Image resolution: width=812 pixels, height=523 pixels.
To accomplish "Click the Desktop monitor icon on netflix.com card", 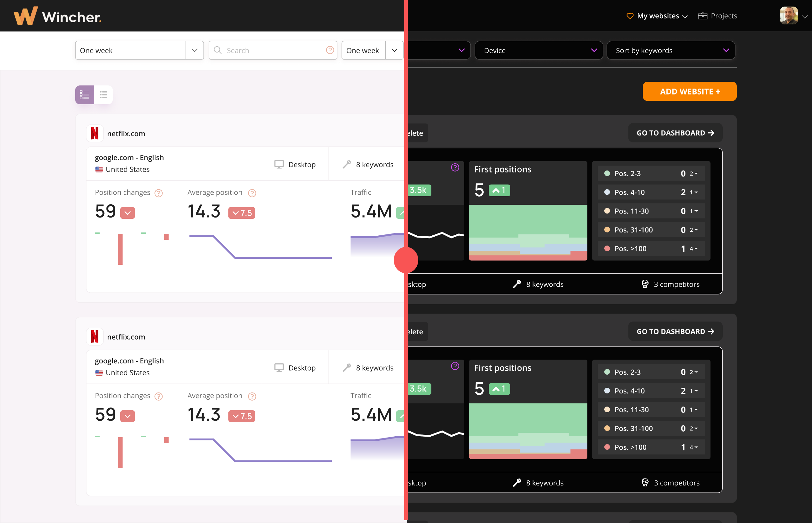I will [x=279, y=164].
